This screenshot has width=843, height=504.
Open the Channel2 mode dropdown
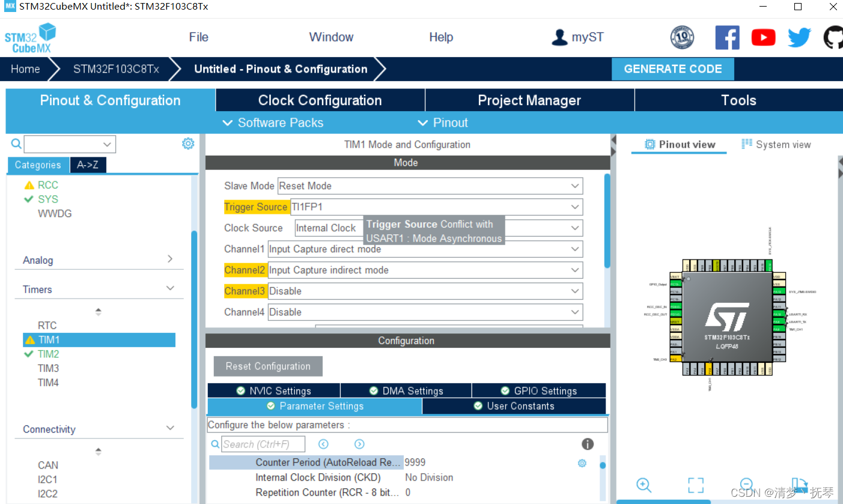425,270
